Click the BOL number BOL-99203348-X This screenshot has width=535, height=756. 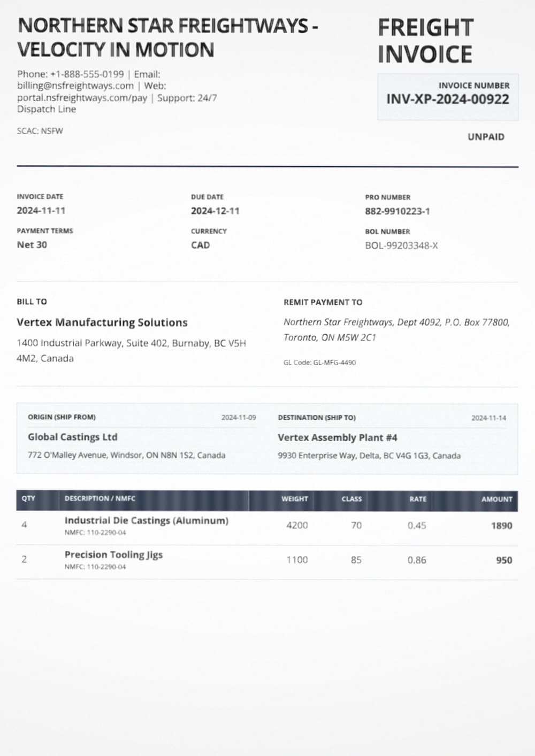click(x=401, y=246)
